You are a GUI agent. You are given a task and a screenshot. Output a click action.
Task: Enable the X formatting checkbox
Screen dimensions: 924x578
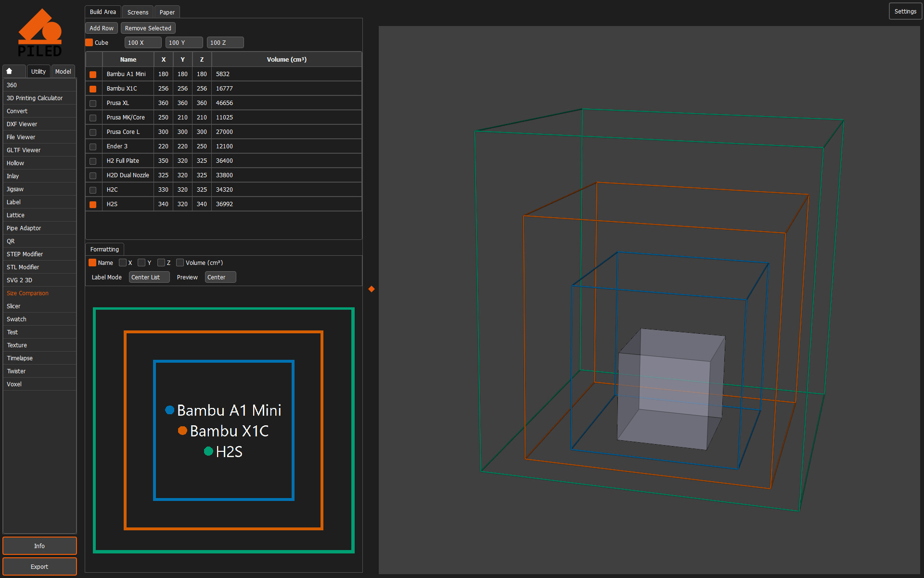coord(123,263)
